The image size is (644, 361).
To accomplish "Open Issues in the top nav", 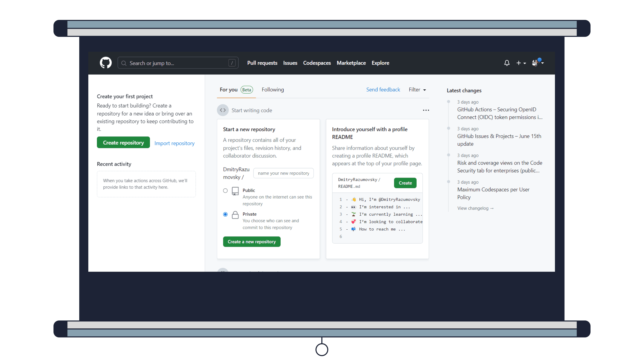I will (290, 63).
